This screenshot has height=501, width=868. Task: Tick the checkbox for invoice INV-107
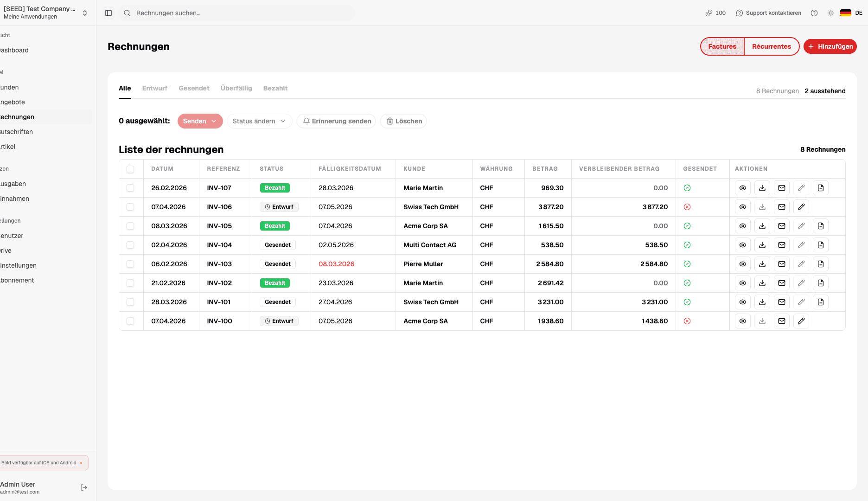coord(130,188)
